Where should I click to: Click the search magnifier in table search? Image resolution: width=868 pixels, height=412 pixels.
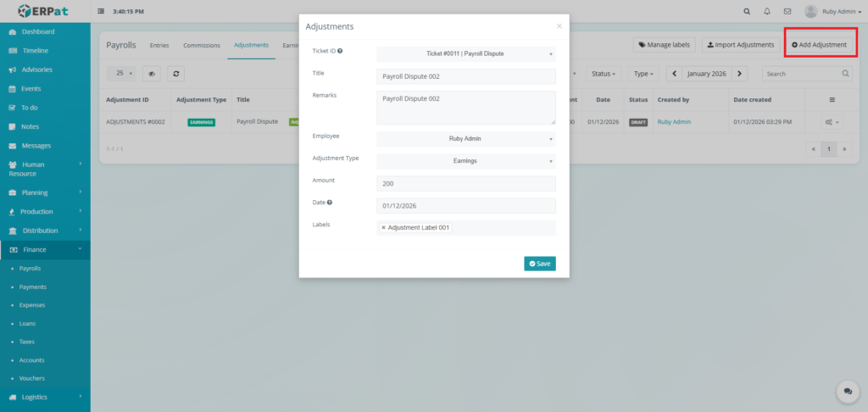click(x=845, y=74)
